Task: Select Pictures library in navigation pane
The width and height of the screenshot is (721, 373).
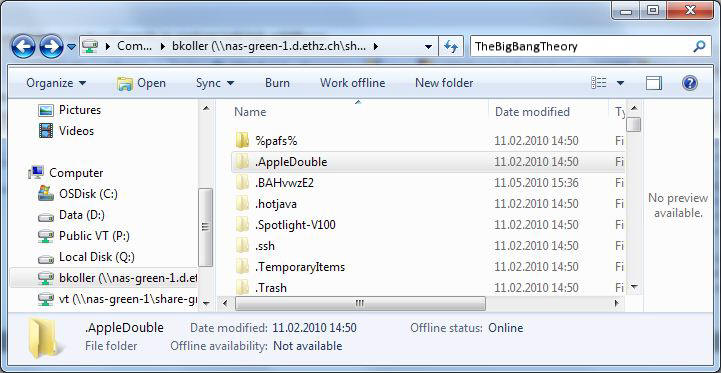Action: tap(80, 110)
